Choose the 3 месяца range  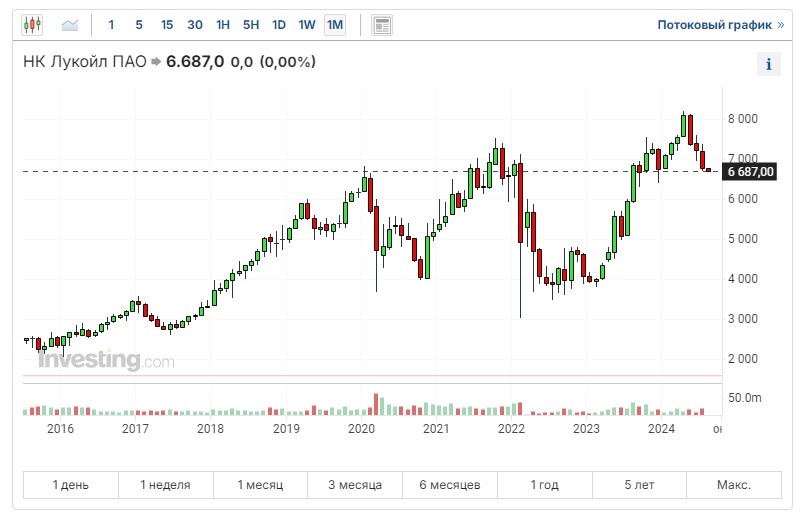tap(355, 485)
